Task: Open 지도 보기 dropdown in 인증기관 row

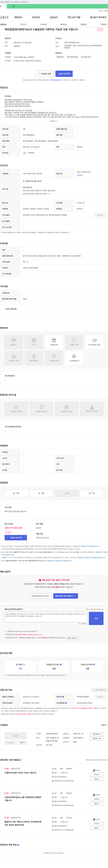Action: 100,697
